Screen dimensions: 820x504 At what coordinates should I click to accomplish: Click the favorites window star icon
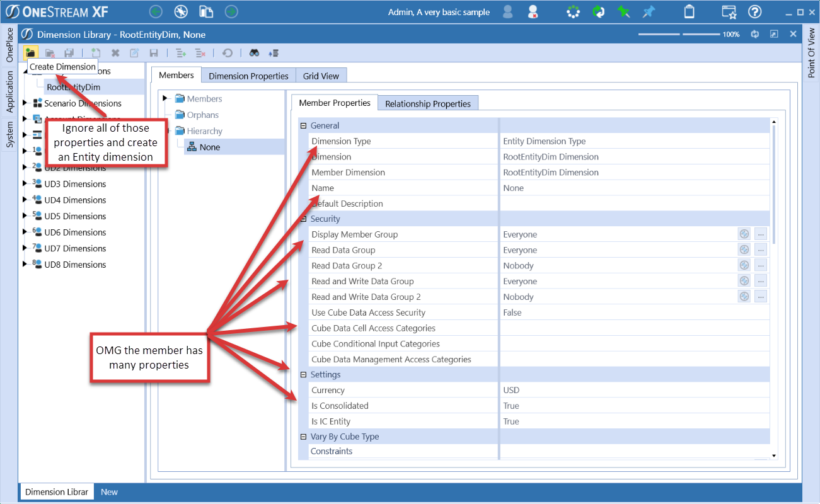click(729, 11)
